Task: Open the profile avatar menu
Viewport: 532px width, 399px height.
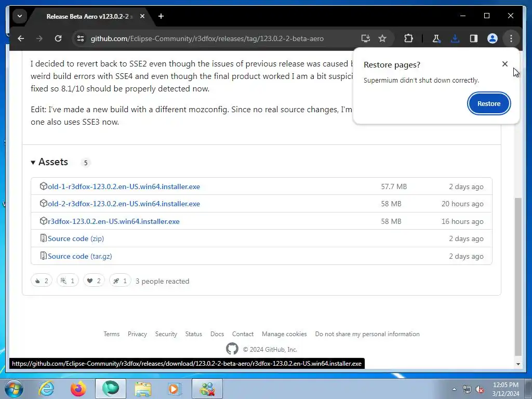Action: pyautogui.click(x=493, y=38)
